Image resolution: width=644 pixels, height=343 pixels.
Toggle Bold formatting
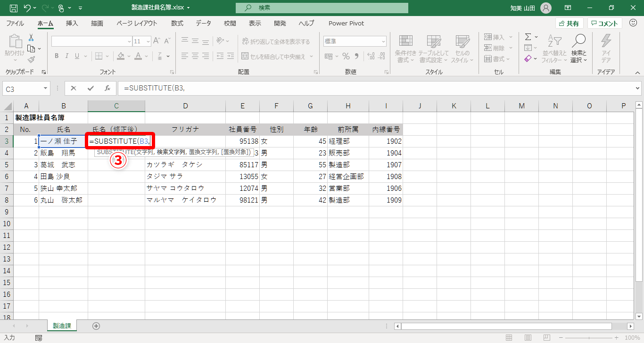(x=56, y=56)
